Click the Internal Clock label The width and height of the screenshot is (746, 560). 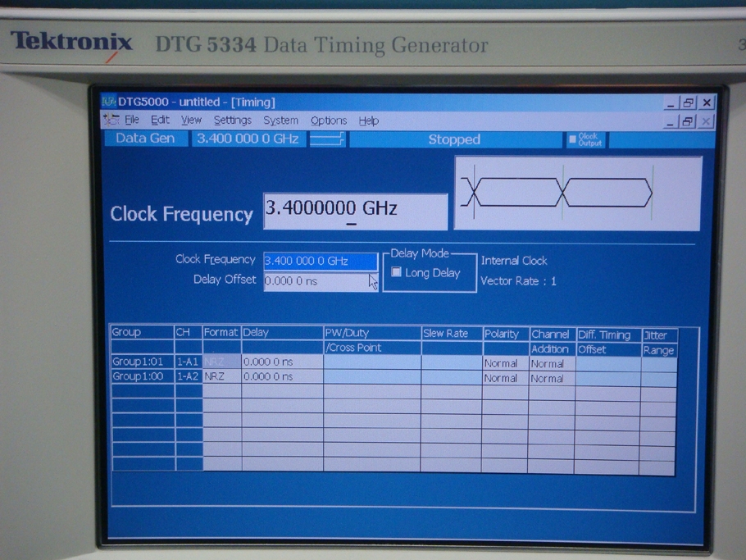514,261
